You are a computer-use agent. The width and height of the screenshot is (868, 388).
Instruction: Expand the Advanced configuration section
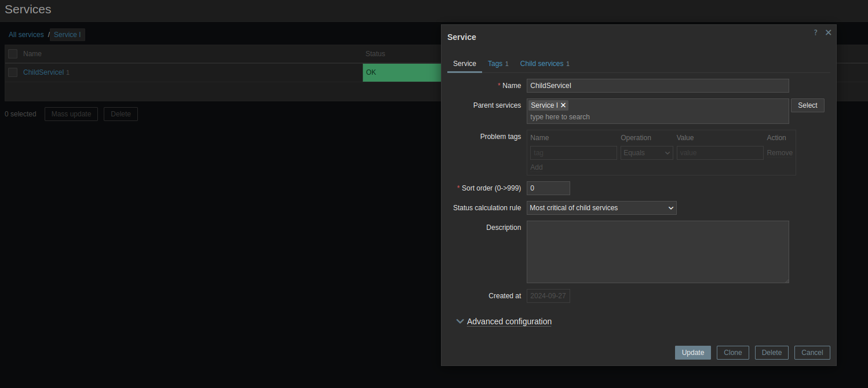(508, 321)
